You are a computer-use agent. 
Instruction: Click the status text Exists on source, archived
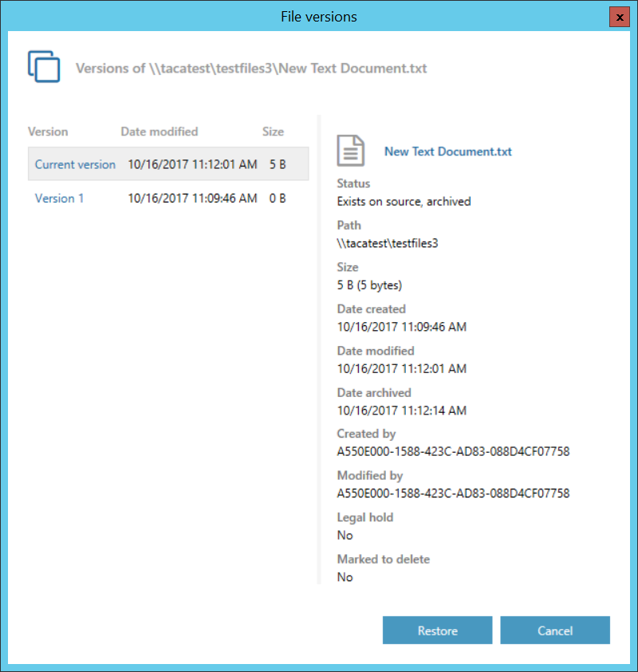(x=404, y=202)
